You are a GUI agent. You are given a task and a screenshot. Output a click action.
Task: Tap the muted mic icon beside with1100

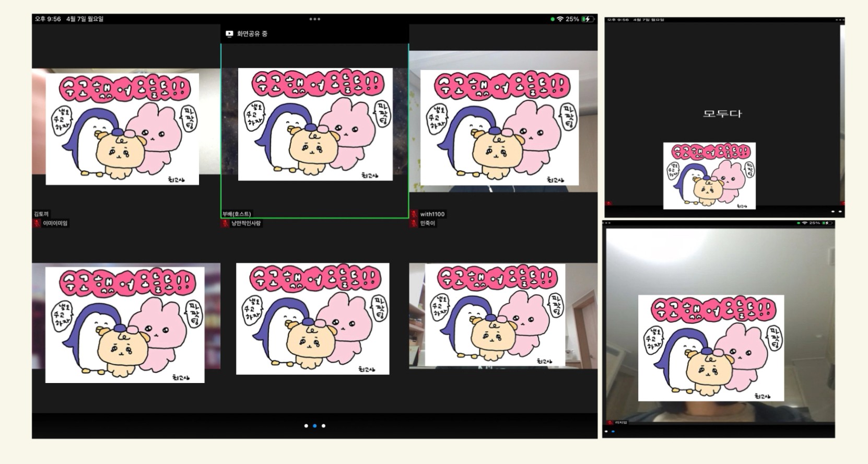[414, 214]
